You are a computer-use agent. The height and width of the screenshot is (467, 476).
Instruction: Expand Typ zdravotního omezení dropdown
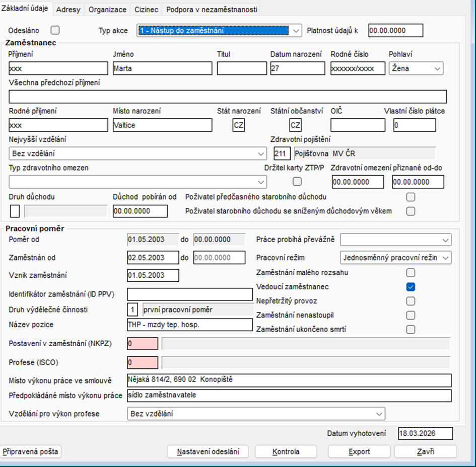[138, 182]
